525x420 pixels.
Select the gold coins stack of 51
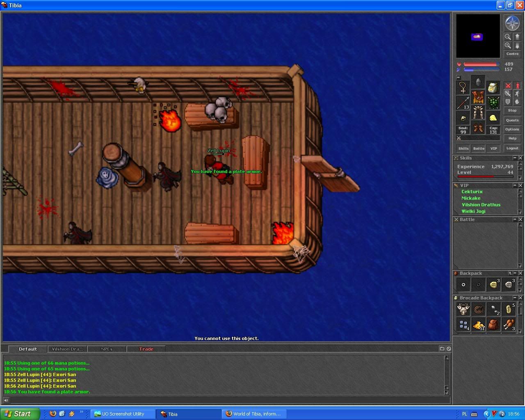click(478, 325)
